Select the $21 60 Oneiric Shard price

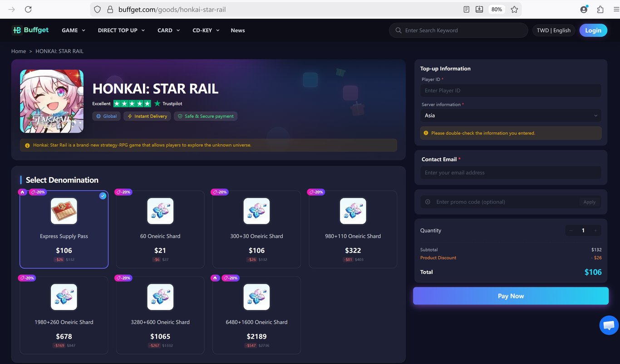pyautogui.click(x=160, y=250)
